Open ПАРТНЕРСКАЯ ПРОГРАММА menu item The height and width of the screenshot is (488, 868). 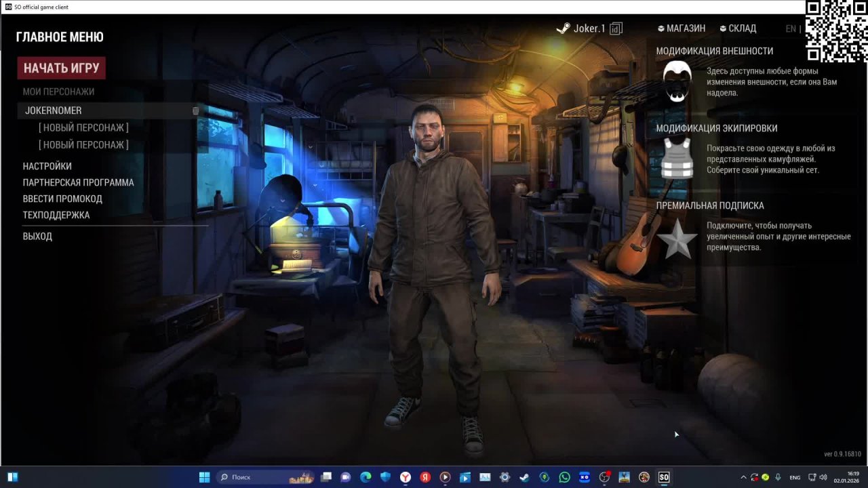click(x=78, y=182)
